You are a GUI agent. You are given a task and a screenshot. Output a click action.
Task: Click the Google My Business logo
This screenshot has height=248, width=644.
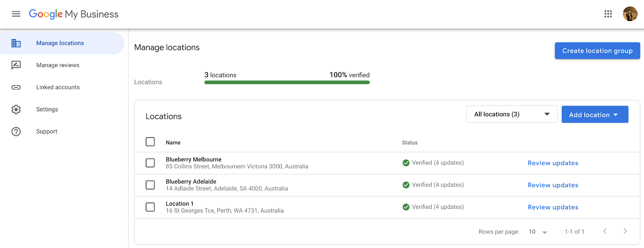[74, 14]
